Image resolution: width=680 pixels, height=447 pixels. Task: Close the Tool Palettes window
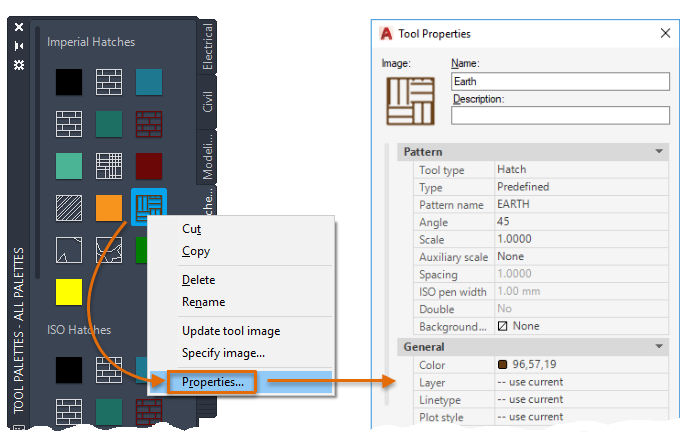point(19,27)
